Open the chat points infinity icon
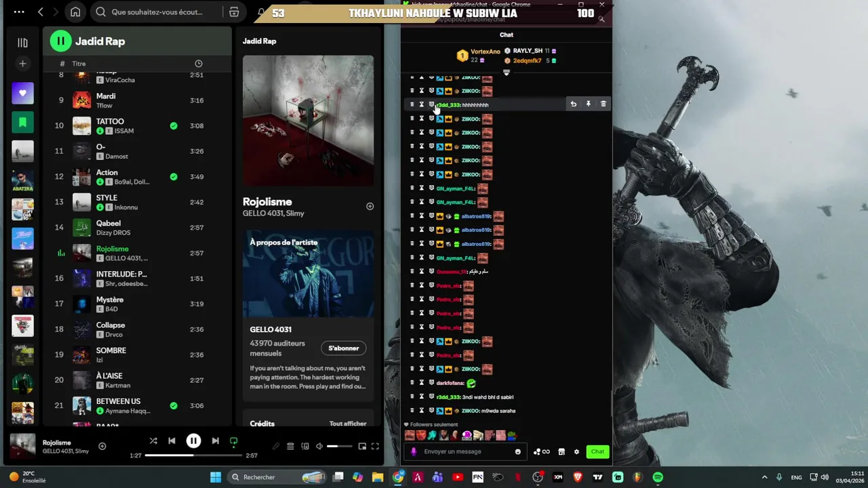This screenshot has height=488, width=868. [x=542, y=452]
